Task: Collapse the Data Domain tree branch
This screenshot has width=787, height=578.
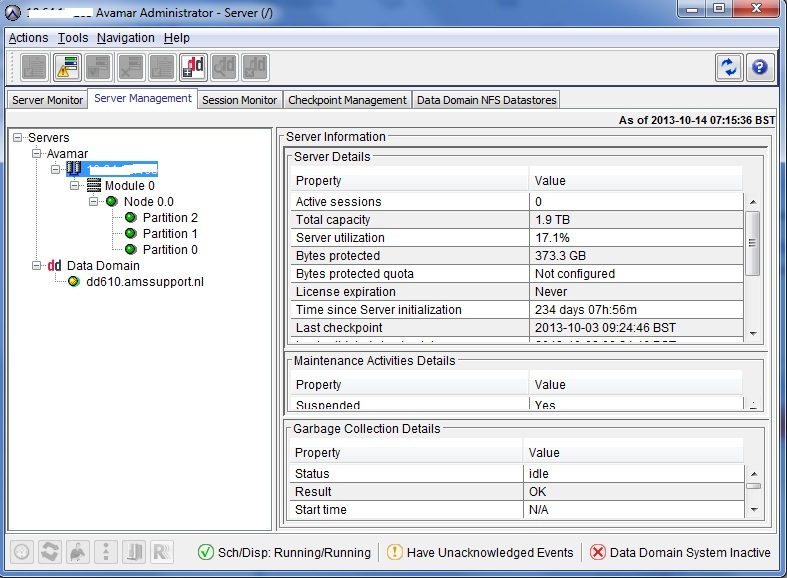Action: tap(37, 266)
